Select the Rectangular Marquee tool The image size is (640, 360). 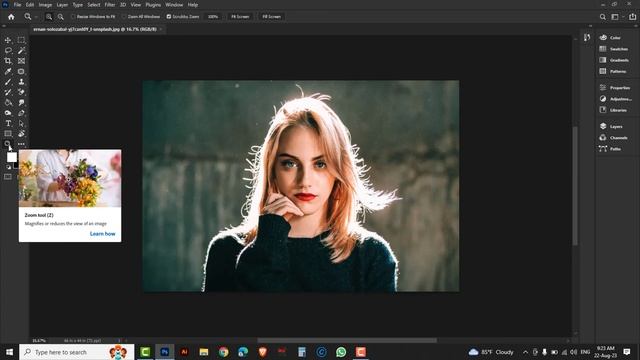pyautogui.click(x=21, y=40)
